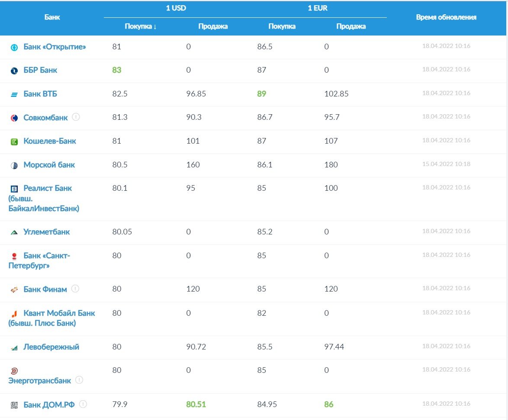Click ВТБ USD sell value 96.85
This screenshot has width=508, height=420.
[196, 93]
